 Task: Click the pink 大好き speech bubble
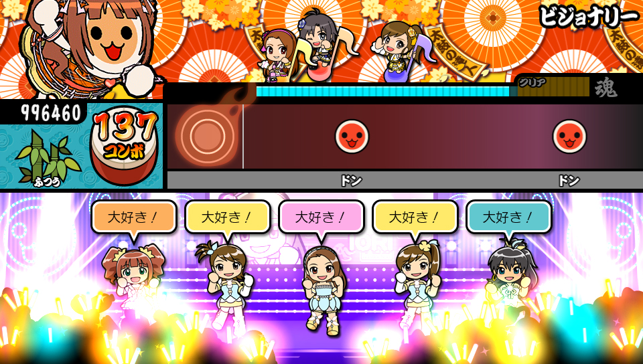[x=321, y=217]
